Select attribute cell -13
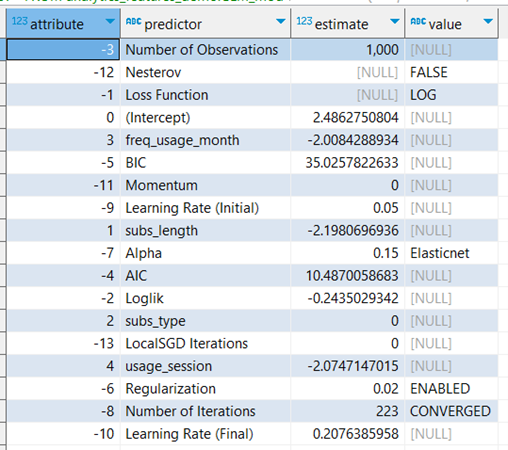Viewport: 508px width, 450px height. (63, 344)
